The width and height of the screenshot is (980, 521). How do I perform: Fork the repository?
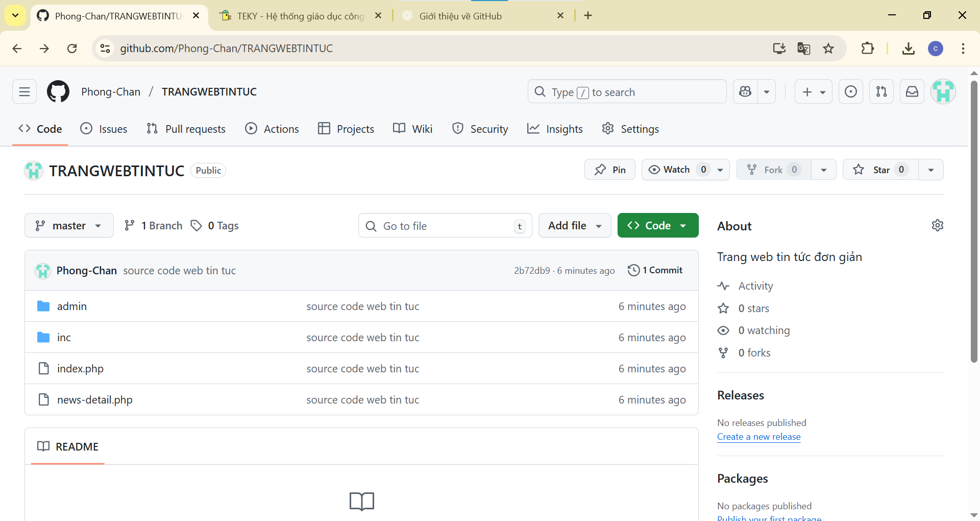tap(774, 170)
